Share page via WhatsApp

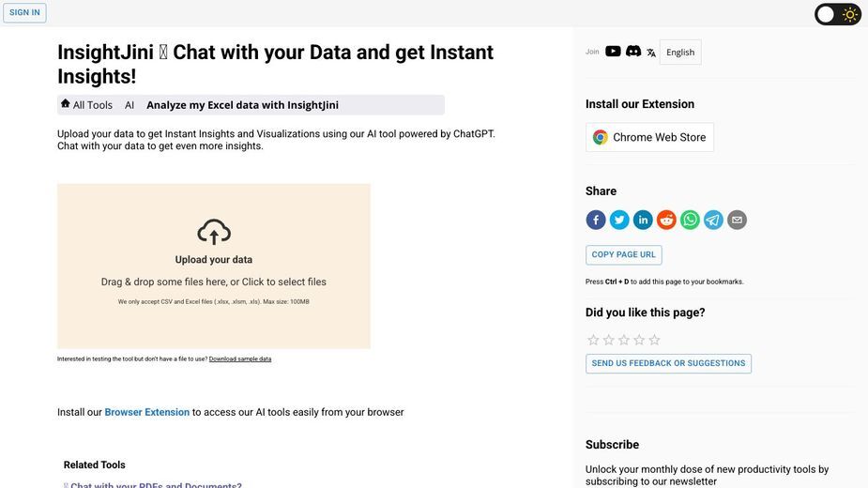coord(690,220)
